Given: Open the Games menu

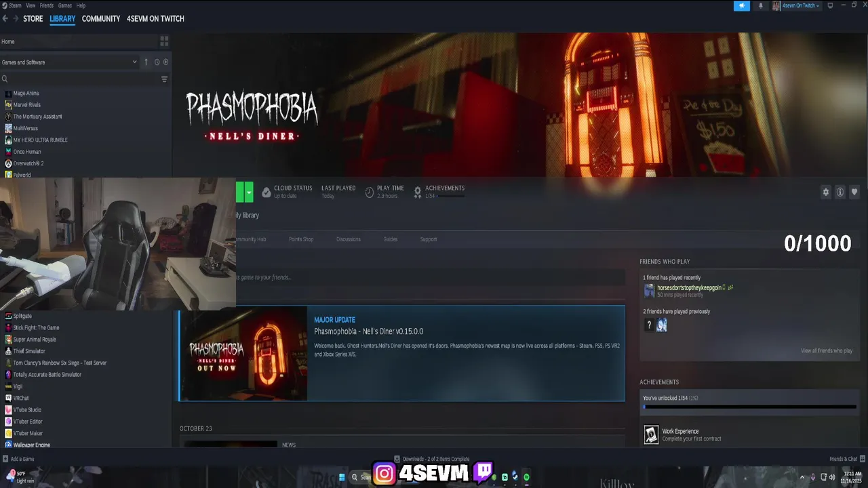Looking at the screenshot, I should 65,5.
